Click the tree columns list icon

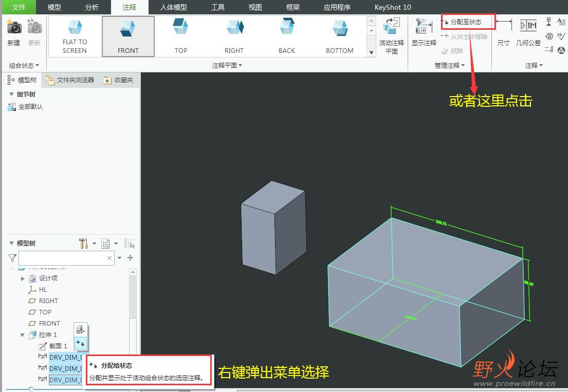(105, 243)
